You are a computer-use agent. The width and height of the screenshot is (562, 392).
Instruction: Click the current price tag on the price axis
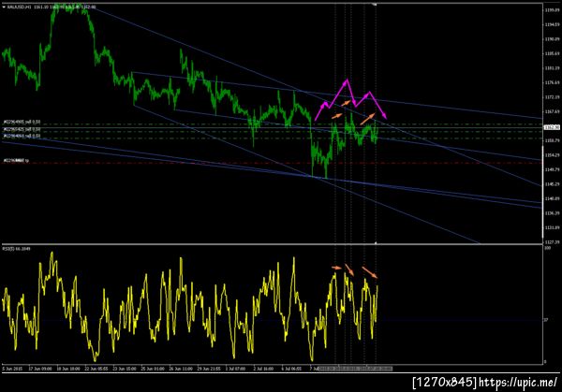click(x=552, y=127)
